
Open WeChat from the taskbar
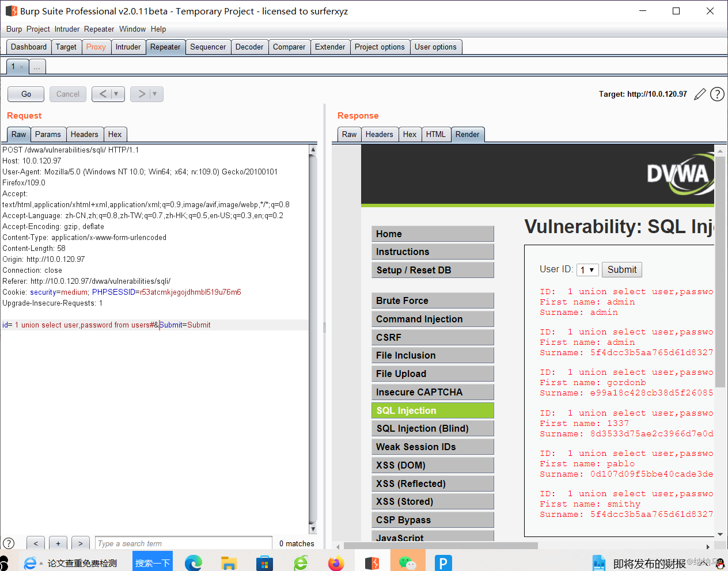(408, 562)
